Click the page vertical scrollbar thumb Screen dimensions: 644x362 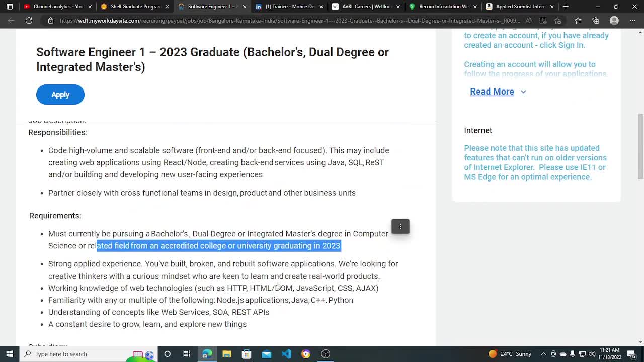point(640,146)
